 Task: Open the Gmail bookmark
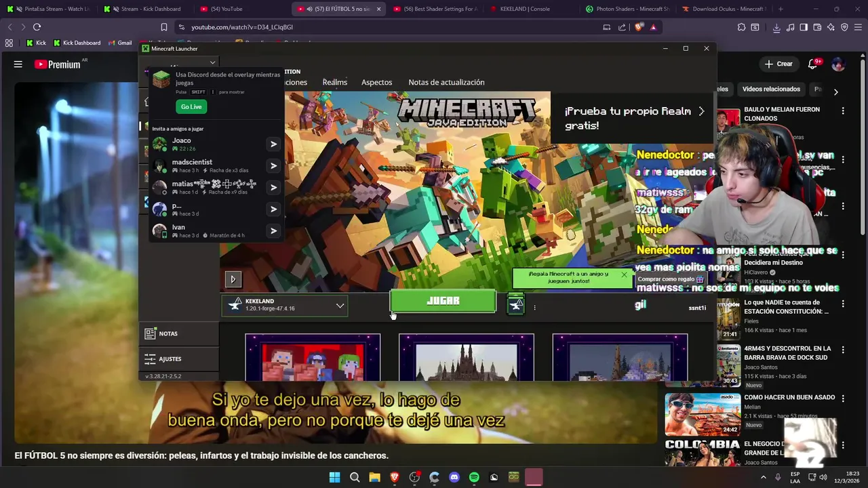119,43
